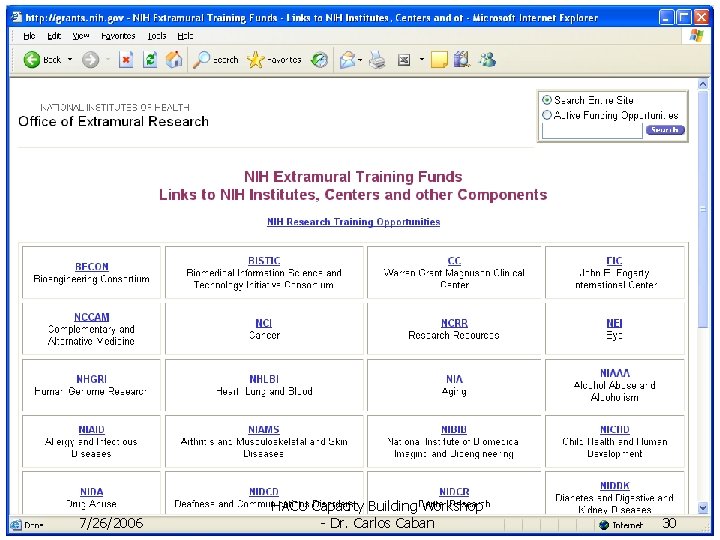Open the NCRR Research Resources link

(454, 323)
